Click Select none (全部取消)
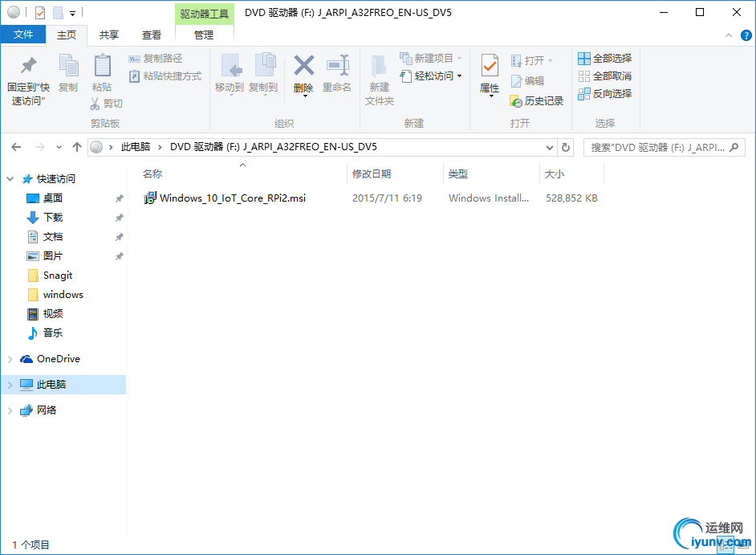This screenshot has height=555, width=756. point(604,75)
